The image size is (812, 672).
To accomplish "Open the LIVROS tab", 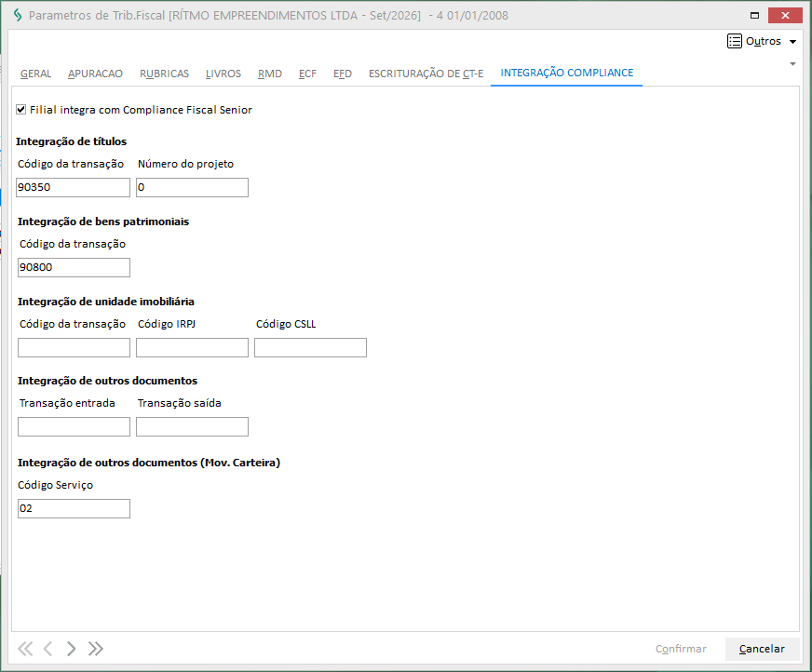I will [x=223, y=74].
